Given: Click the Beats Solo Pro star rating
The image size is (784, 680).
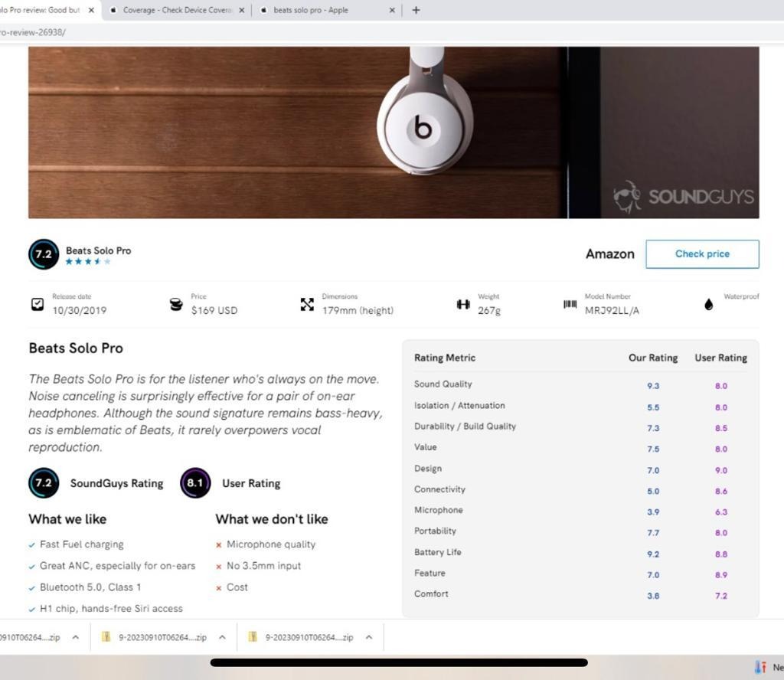Looking at the screenshot, I should (x=88, y=262).
